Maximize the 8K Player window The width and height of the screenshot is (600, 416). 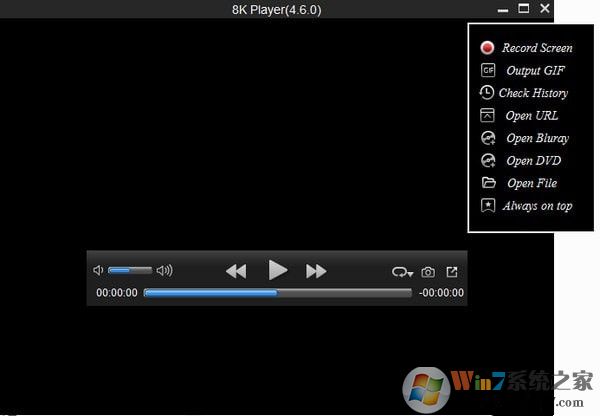pos(523,8)
